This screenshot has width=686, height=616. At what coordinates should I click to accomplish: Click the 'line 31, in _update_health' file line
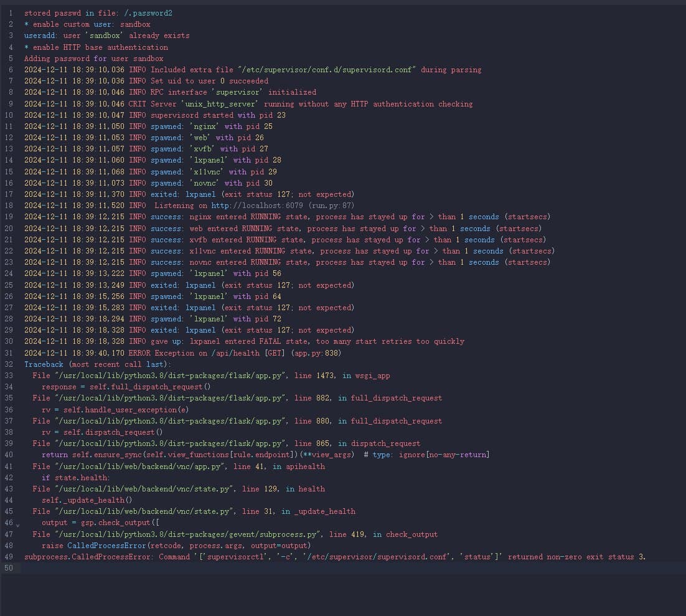point(194,511)
